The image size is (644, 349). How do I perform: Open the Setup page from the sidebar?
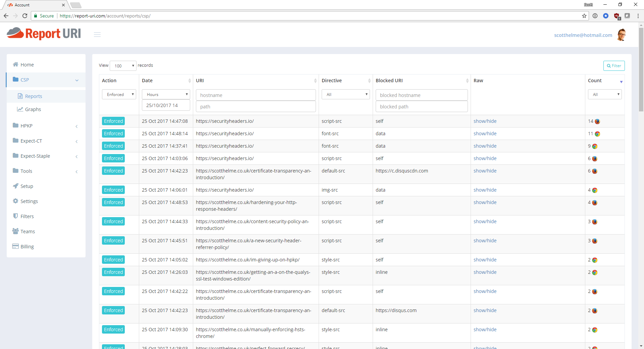(x=26, y=186)
